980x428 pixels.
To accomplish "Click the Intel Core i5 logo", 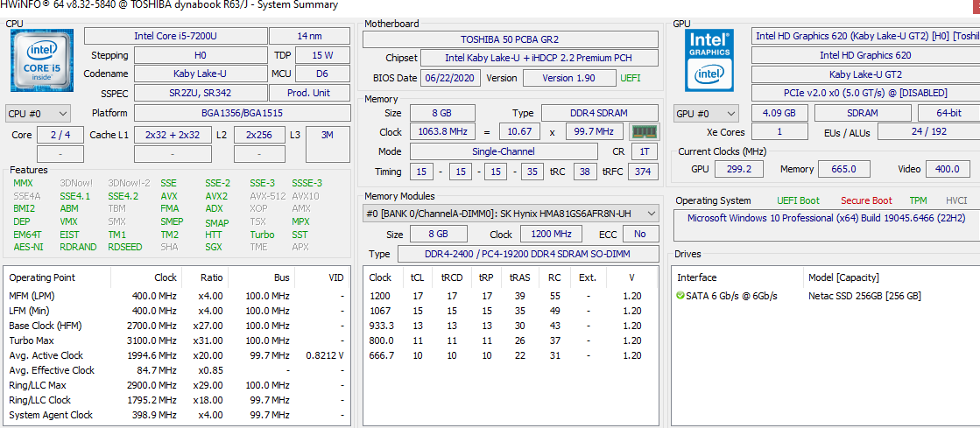I will point(42,61).
